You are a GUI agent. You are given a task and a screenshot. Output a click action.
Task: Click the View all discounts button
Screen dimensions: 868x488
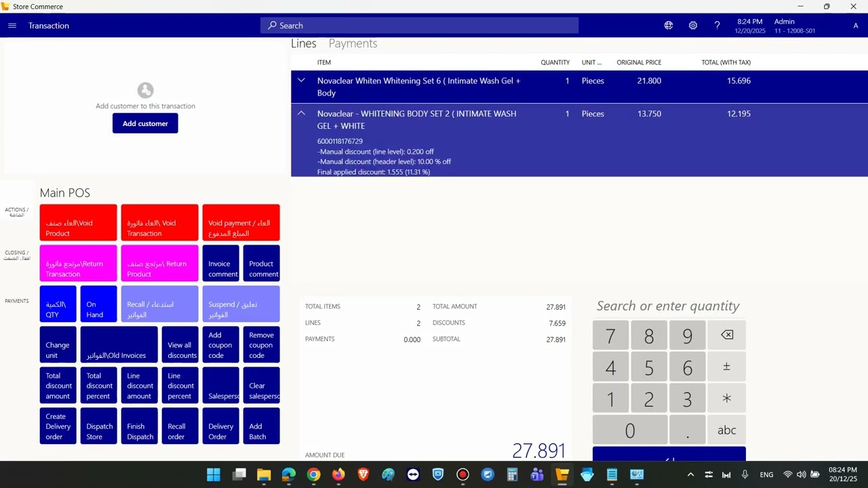pyautogui.click(x=180, y=345)
